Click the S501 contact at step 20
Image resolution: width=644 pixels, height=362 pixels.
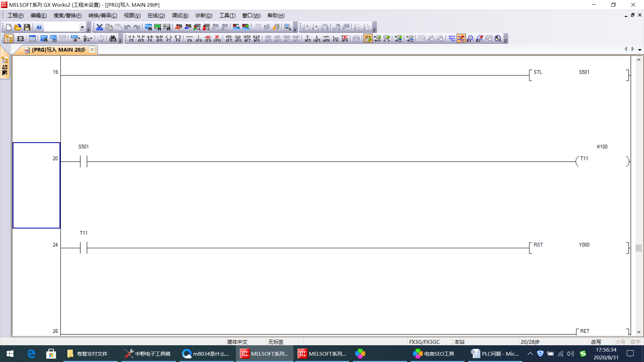84,161
